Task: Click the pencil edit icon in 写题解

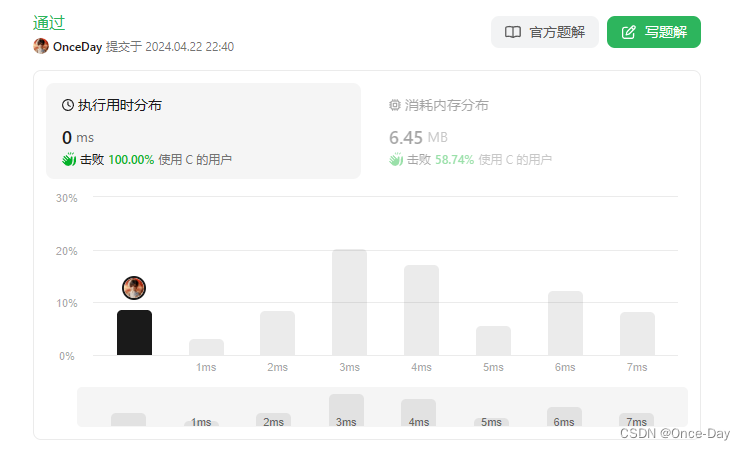Action: click(x=629, y=32)
